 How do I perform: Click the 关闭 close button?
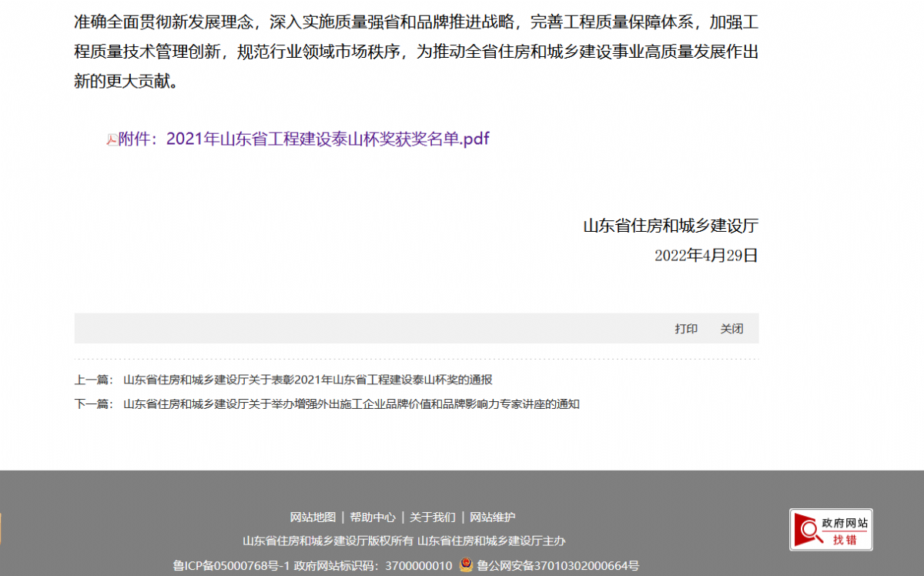coord(731,329)
